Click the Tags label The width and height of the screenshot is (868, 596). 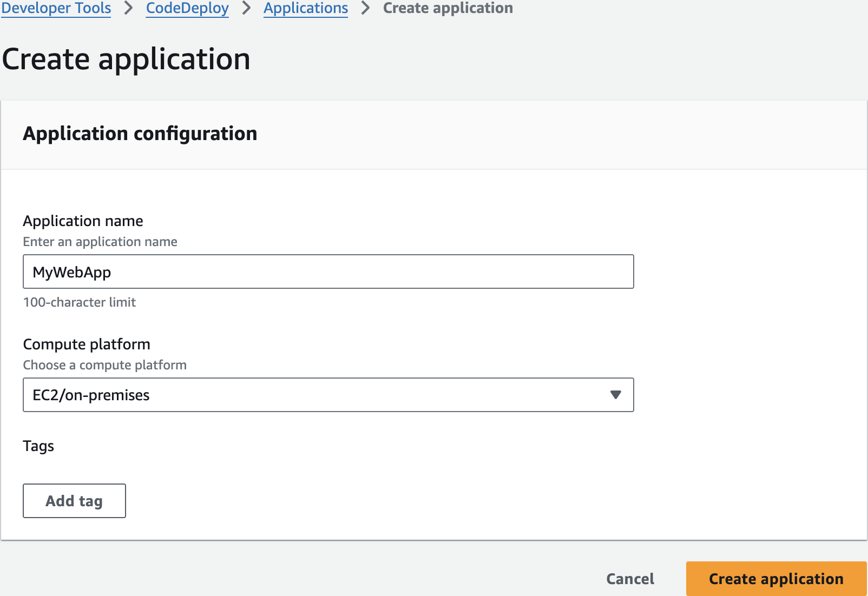click(x=38, y=446)
